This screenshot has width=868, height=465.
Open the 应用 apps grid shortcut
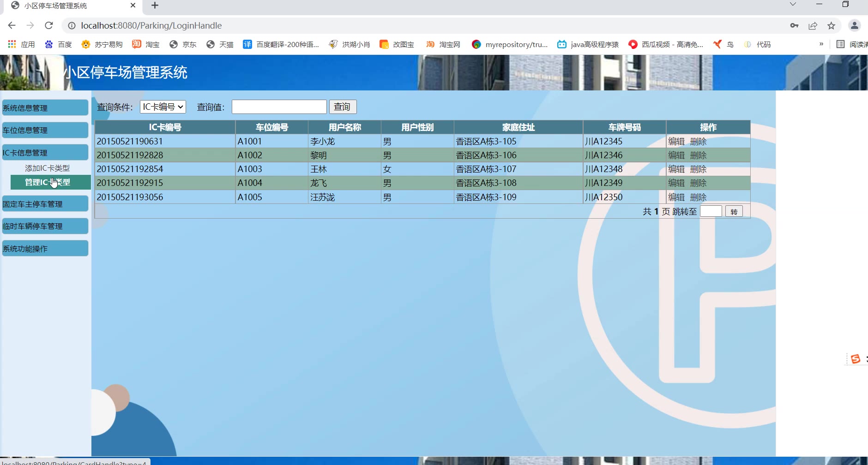22,44
